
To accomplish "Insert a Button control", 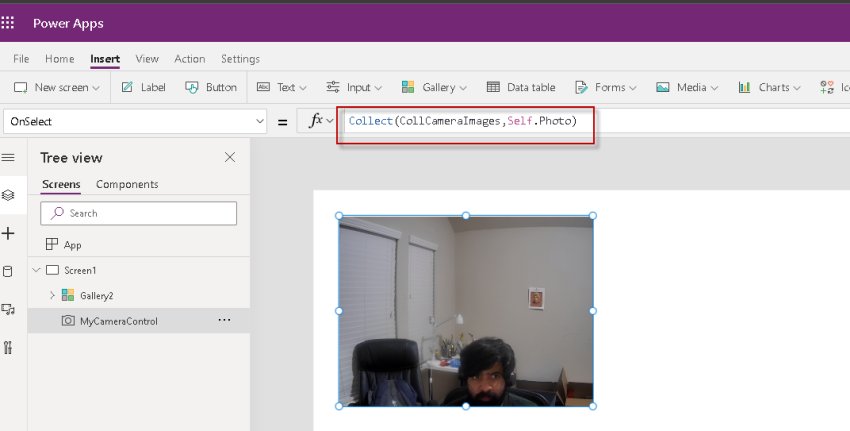I will point(211,87).
